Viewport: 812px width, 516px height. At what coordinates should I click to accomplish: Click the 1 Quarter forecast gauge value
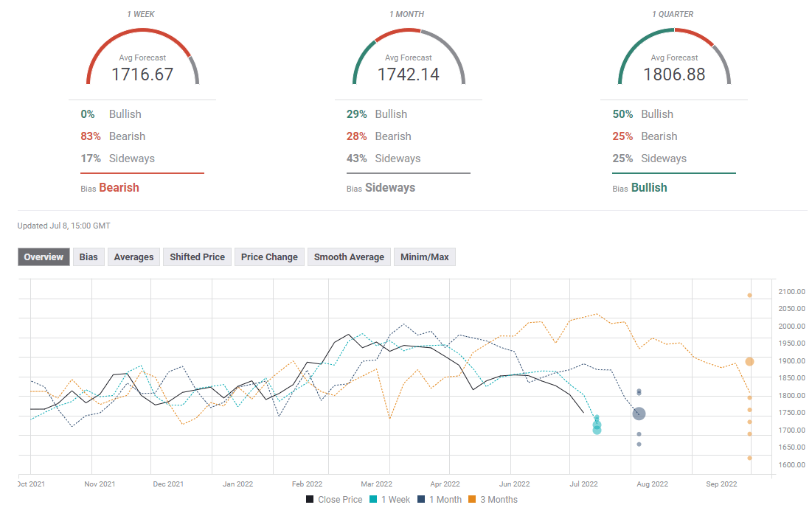point(674,74)
